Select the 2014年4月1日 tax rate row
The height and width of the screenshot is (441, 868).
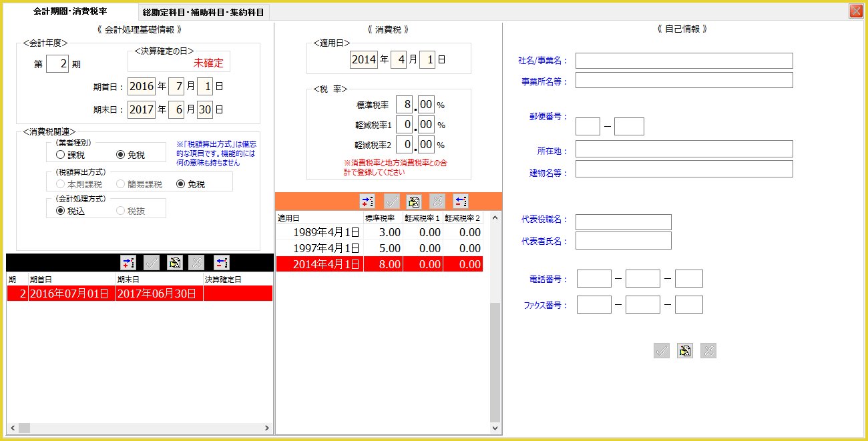(x=379, y=264)
